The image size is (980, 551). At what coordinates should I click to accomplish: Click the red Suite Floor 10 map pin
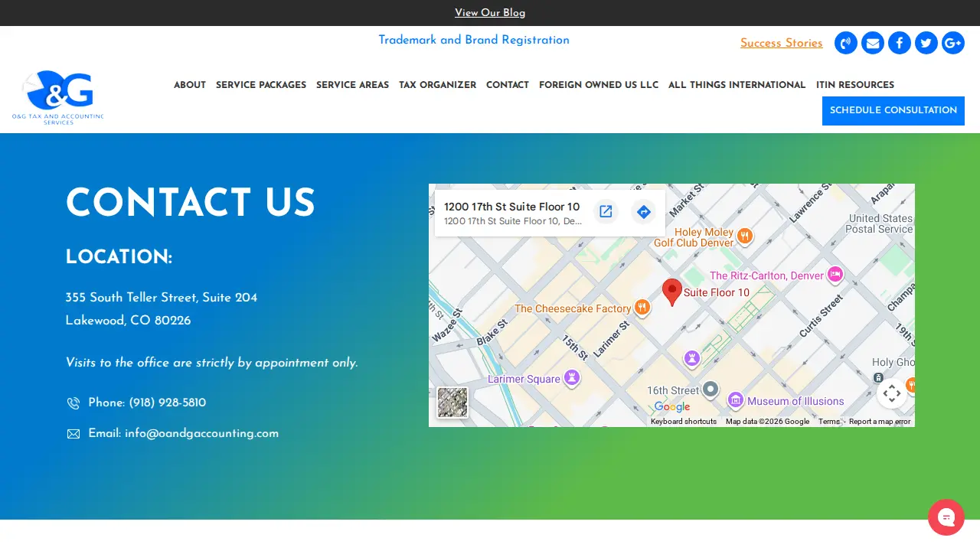pyautogui.click(x=672, y=292)
